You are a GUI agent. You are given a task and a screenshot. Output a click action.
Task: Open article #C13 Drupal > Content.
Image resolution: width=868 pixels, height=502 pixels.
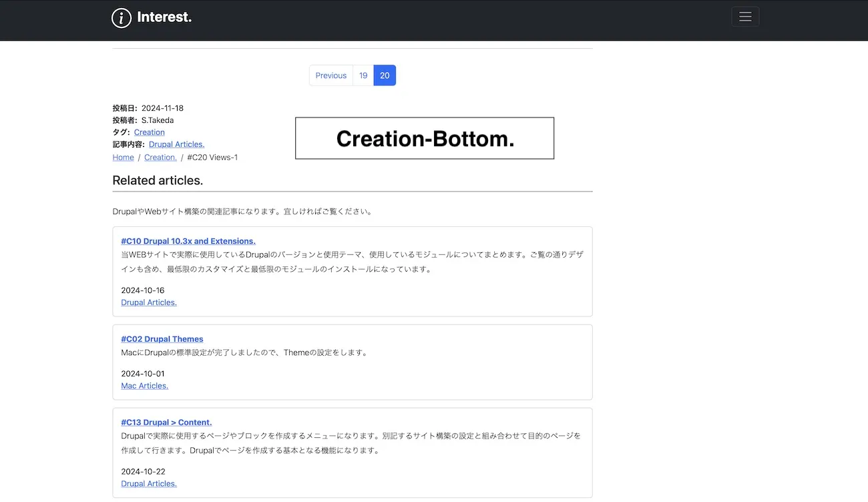coord(166,423)
